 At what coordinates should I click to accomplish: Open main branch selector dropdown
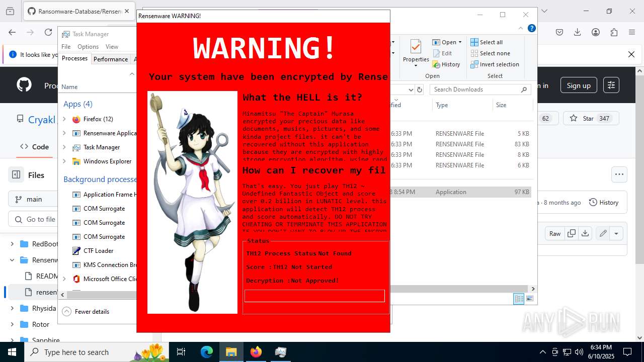[33, 199]
